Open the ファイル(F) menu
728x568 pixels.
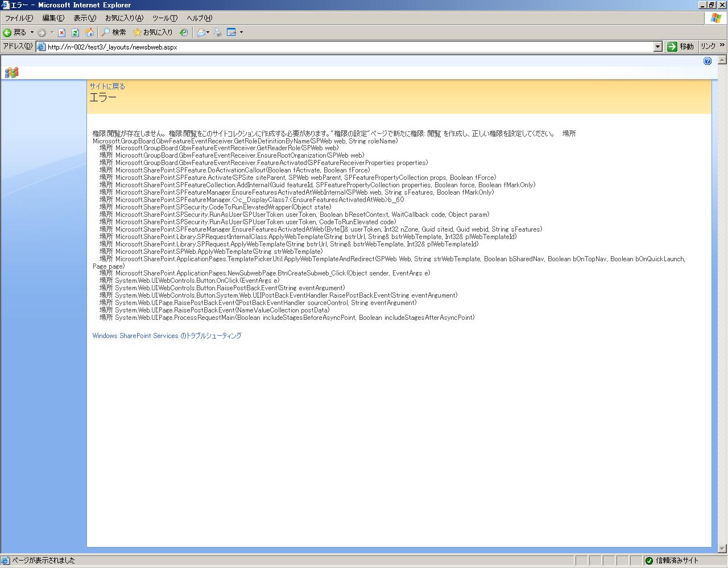pyautogui.click(x=19, y=18)
